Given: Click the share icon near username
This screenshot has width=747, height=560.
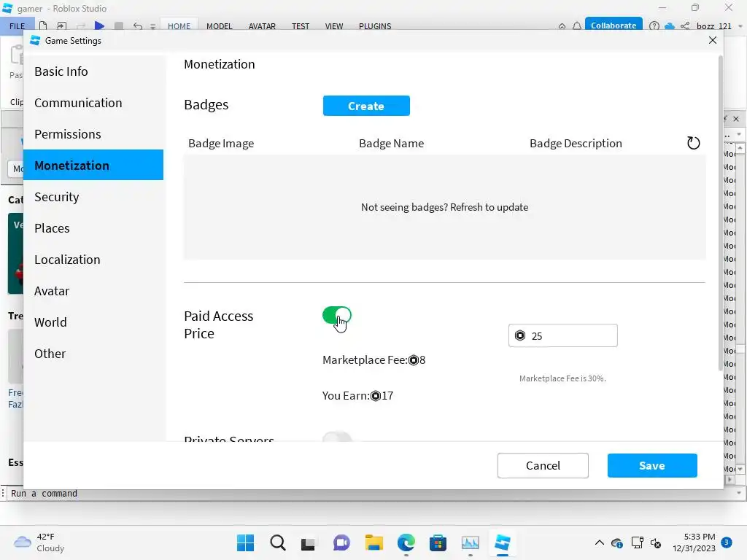Looking at the screenshot, I should pos(685,26).
